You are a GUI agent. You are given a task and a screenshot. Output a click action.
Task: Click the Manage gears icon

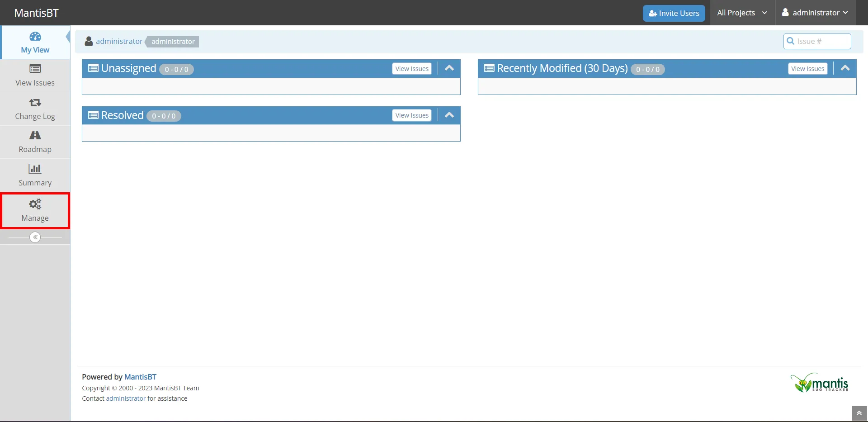[35, 204]
